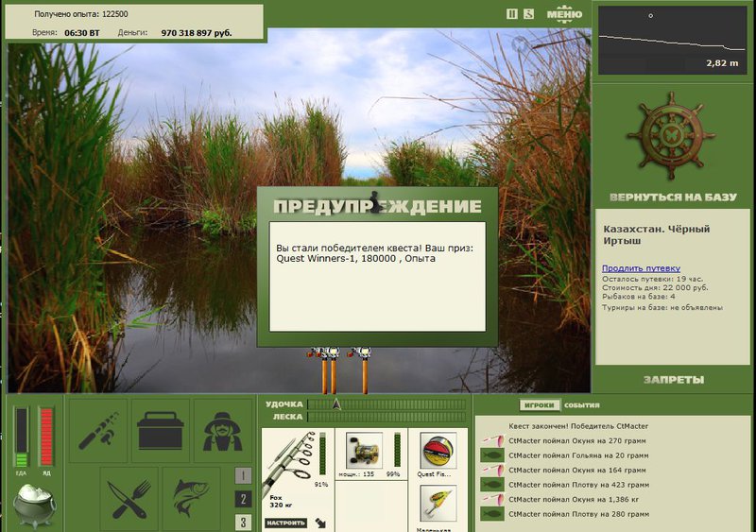Image resolution: width=756 pixels, height=532 pixels.
Task: Click the reel power 'мощн.: 135' label
Action: click(x=356, y=474)
